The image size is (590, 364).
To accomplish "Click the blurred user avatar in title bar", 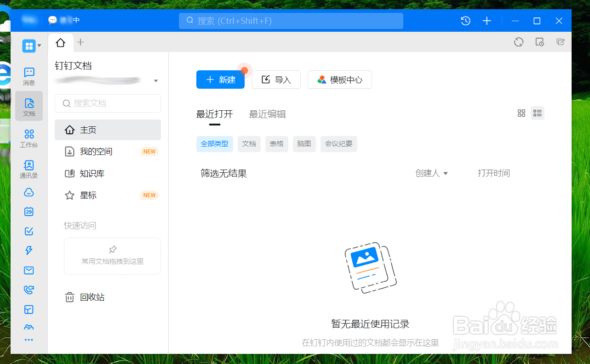I will tap(30, 20).
